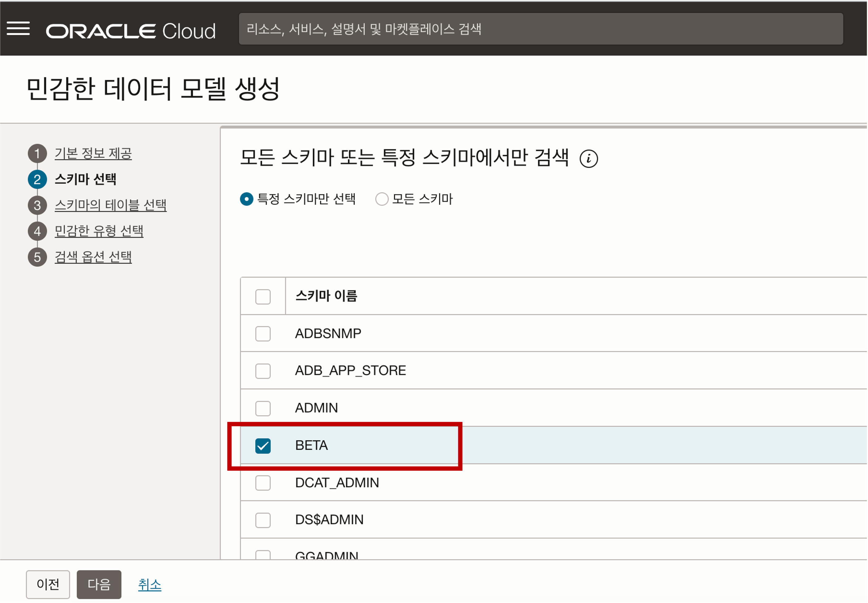The height and width of the screenshot is (603, 868).
Task: Open the hamburger navigation menu
Action: (x=18, y=28)
